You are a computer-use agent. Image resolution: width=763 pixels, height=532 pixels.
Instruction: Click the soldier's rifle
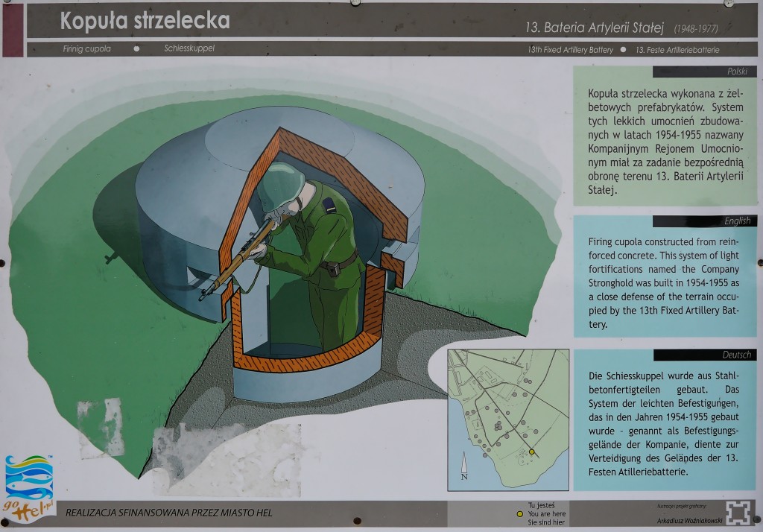(x=238, y=257)
